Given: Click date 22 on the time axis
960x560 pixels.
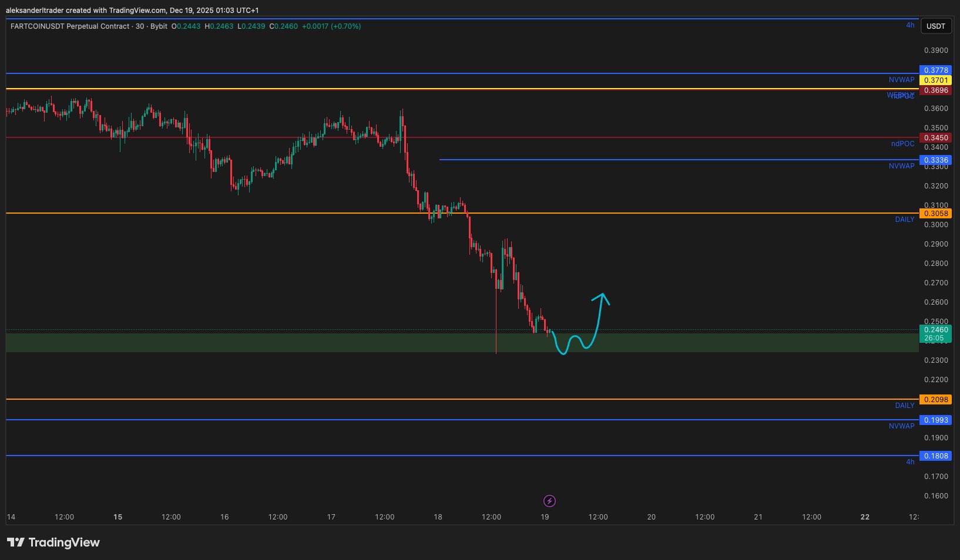Looking at the screenshot, I should [x=865, y=517].
